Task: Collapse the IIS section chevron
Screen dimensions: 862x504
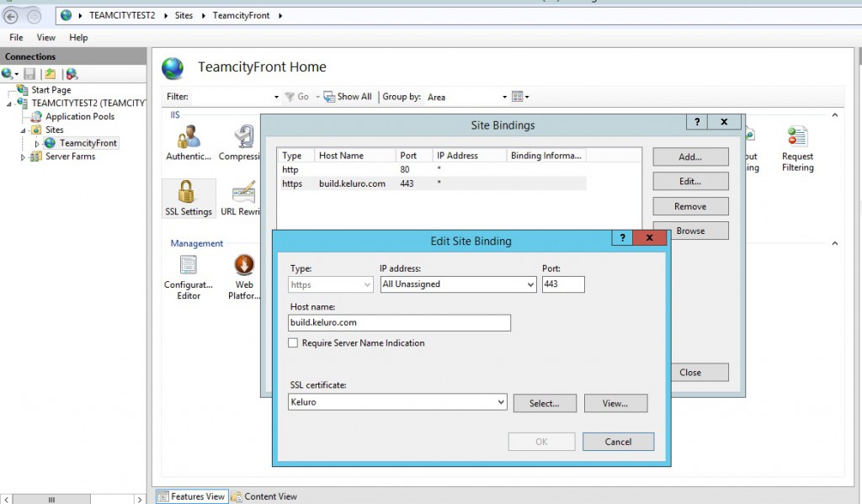Action: tap(834, 115)
